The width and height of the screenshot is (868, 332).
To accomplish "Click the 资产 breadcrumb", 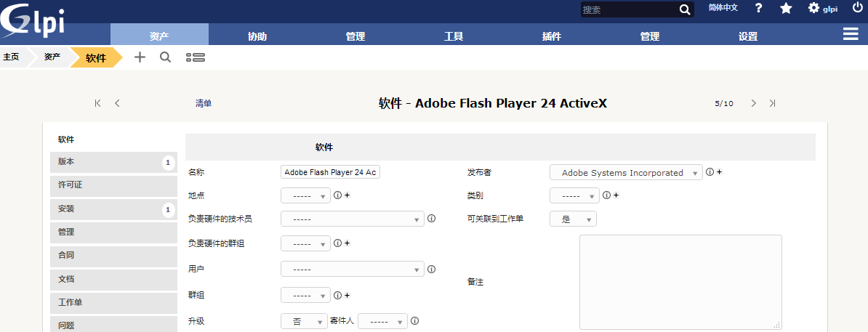I will coord(52,57).
